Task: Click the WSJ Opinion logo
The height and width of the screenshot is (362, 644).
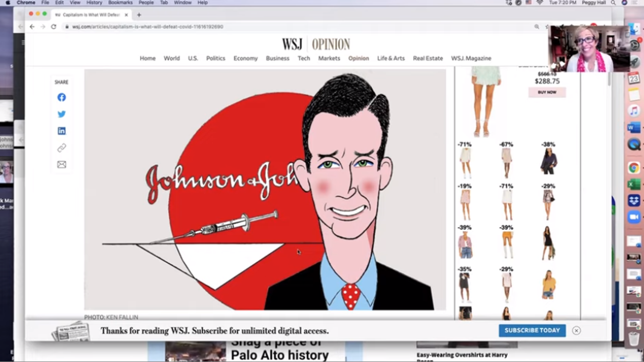Action: [316, 44]
